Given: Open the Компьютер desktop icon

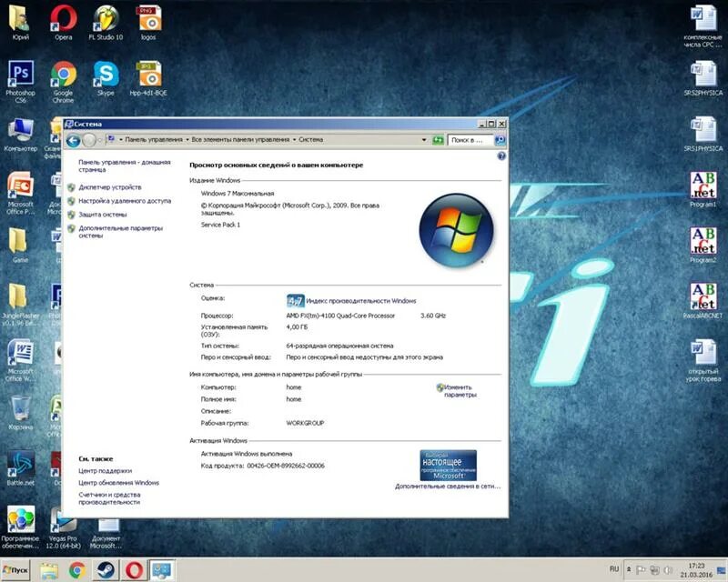Looking at the screenshot, I should point(20,135).
